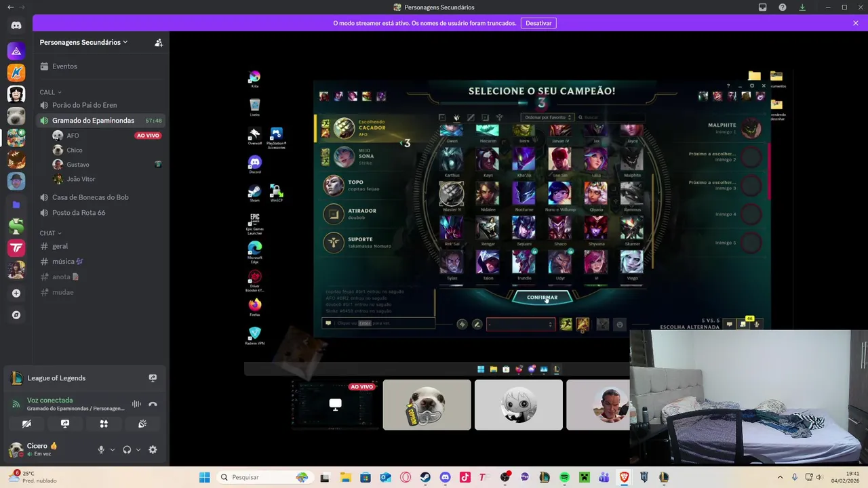
Task: Open the música text channel
Action: point(100,262)
